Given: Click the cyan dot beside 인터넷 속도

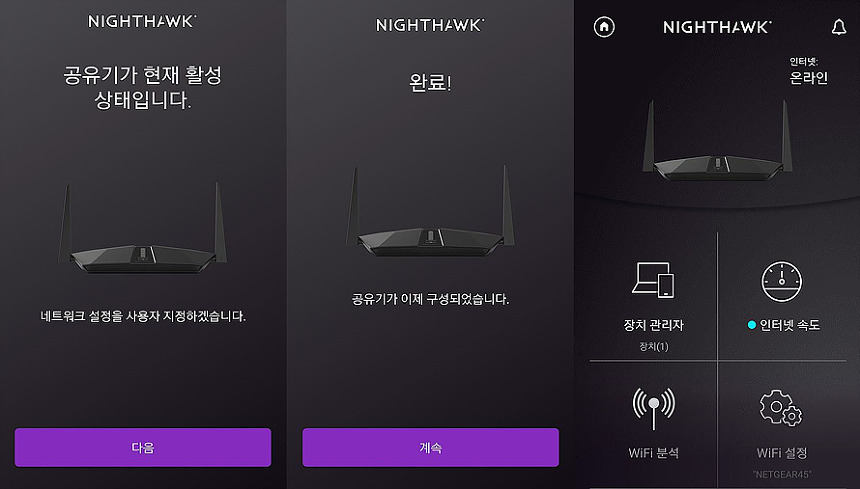Looking at the screenshot, I should (752, 325).
